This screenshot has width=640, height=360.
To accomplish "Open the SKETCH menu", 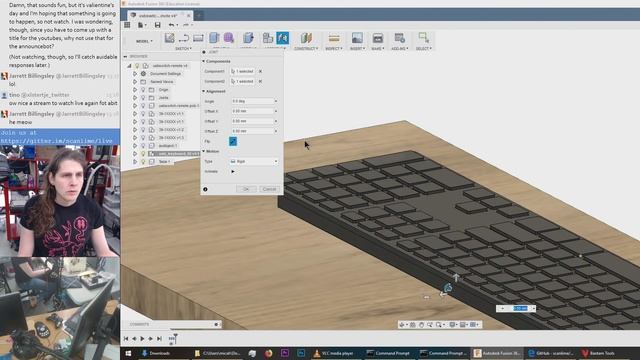I will coord(183,49).
